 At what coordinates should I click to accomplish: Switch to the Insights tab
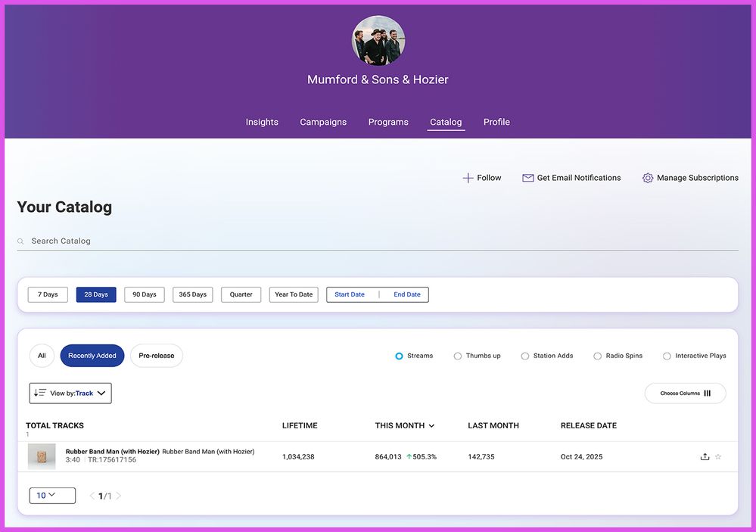[x=262, y=122]
